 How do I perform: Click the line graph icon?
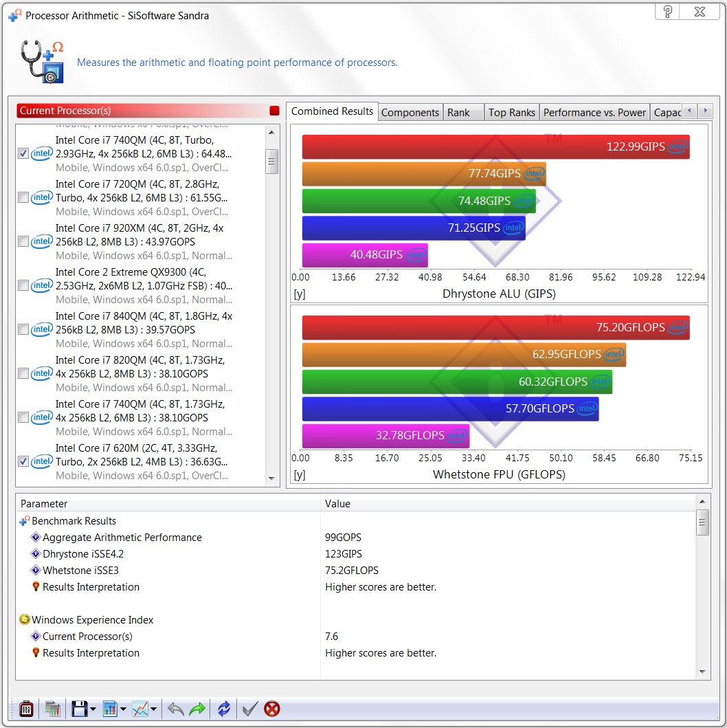[140, 709]
